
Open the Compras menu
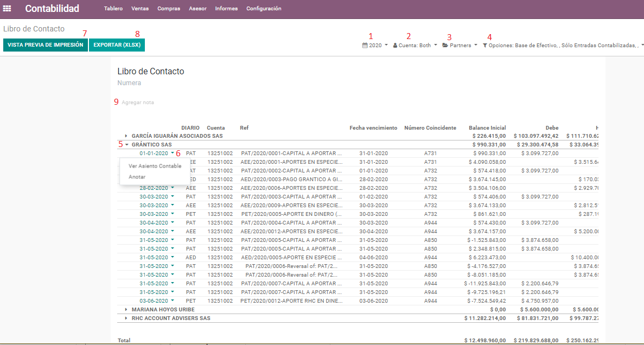point(169,8)
